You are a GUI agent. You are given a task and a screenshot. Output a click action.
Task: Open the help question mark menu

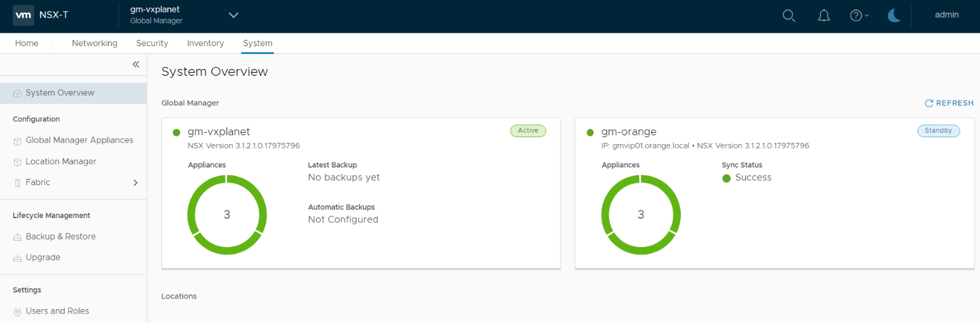click(x=859, y=16)
